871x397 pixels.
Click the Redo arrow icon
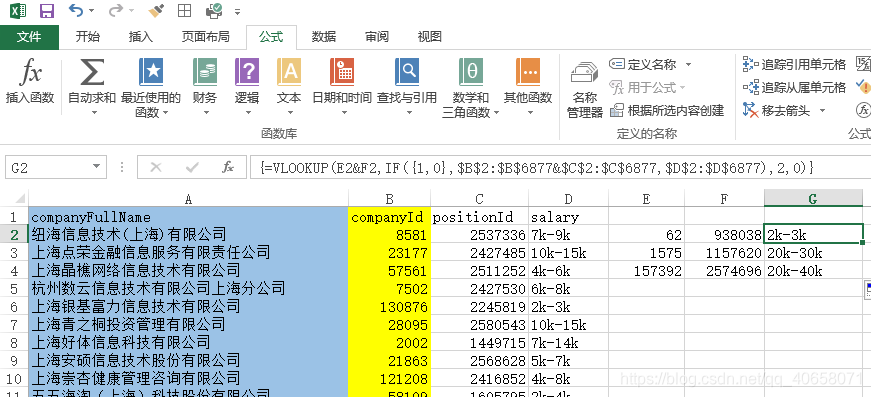[x=116, y=10]
